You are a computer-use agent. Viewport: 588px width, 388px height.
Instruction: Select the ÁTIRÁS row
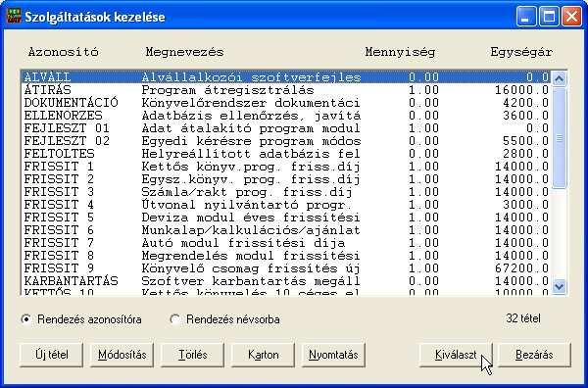286,90
